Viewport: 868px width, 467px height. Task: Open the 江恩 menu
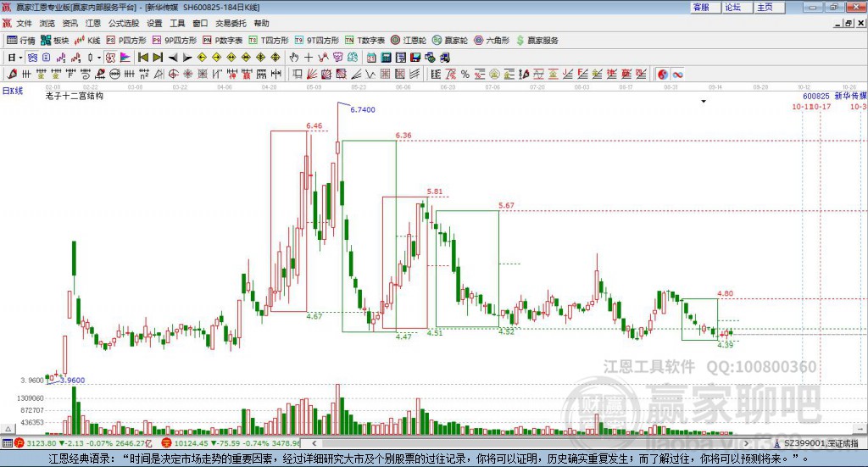coord(93,23)
